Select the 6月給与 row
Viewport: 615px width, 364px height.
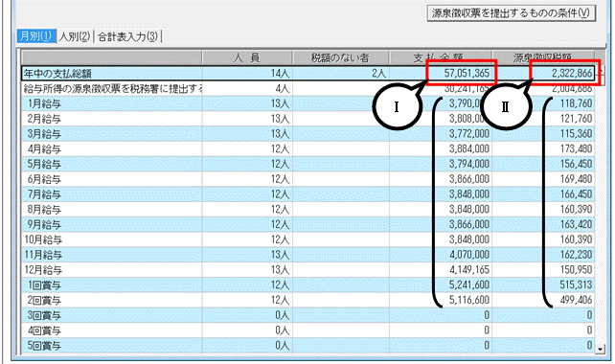click(x=307, y=179)
